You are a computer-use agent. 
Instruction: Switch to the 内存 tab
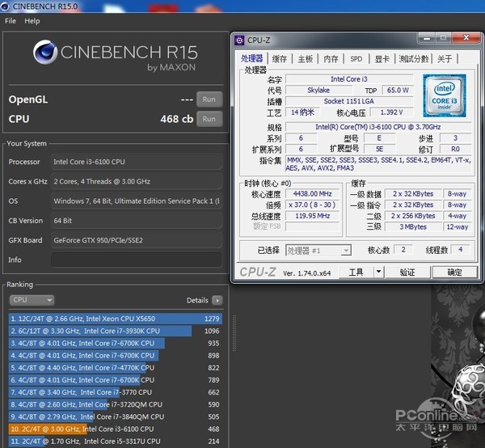[x=331, y=59]
